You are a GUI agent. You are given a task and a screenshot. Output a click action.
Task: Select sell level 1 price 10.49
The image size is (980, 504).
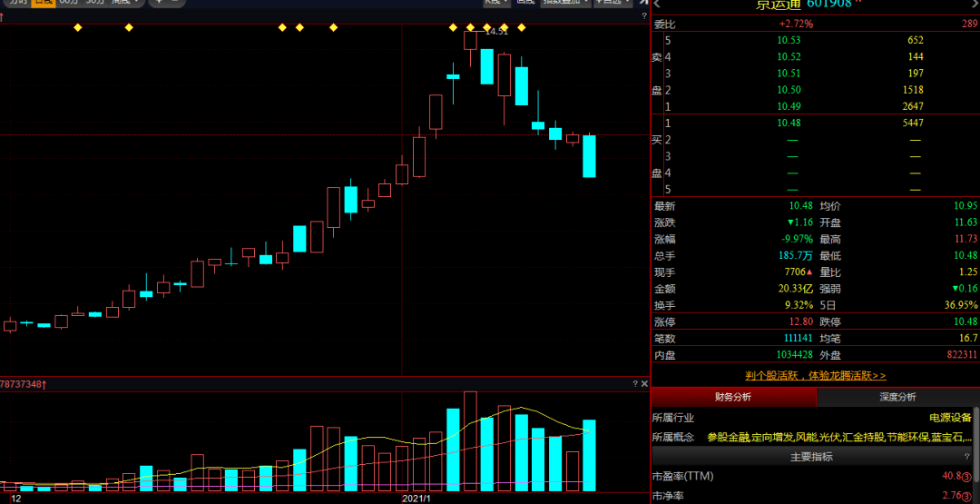point(789,106)
